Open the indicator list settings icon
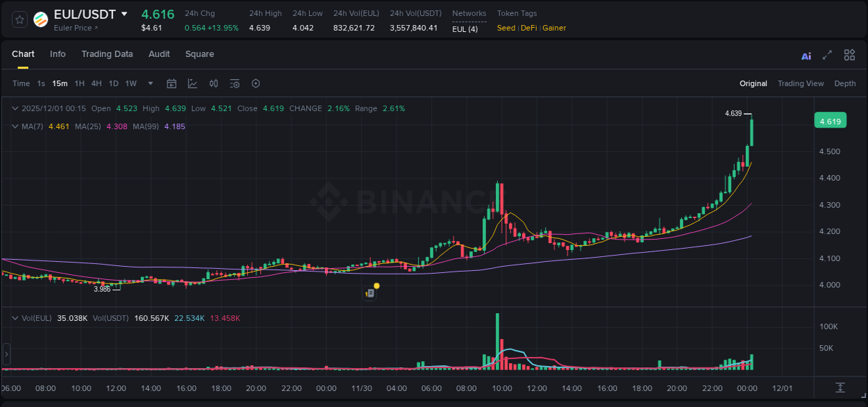The height and width of the screenshot is (407, 868). (x=235, y=83)
